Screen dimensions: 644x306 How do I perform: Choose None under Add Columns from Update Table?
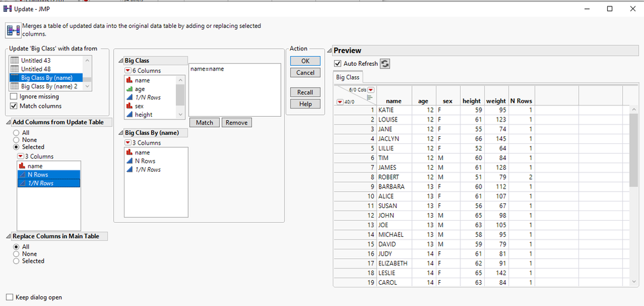point(16,140)
